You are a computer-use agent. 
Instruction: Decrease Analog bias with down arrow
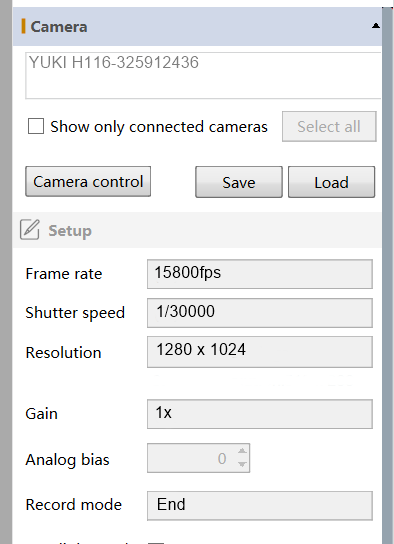tap(242, 464)
